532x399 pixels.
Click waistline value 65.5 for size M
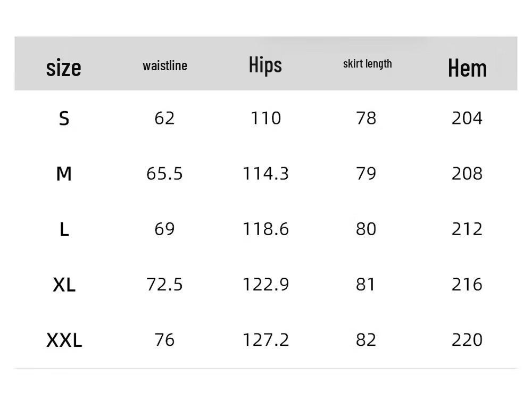[164, 173]
